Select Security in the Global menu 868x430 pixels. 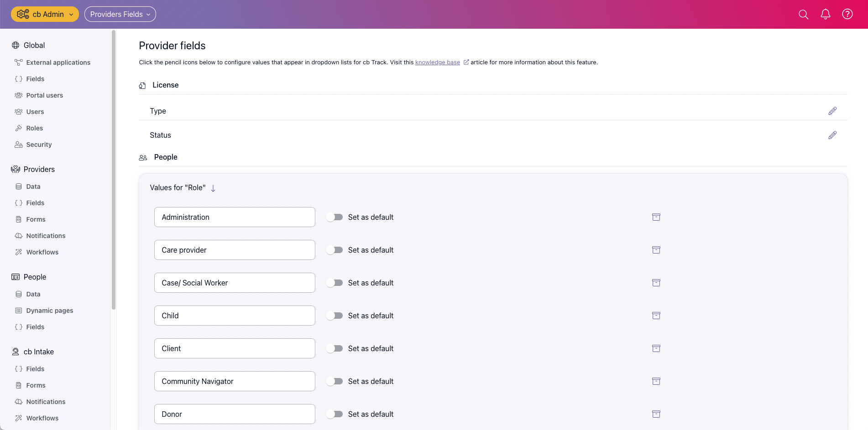(39, 145)
